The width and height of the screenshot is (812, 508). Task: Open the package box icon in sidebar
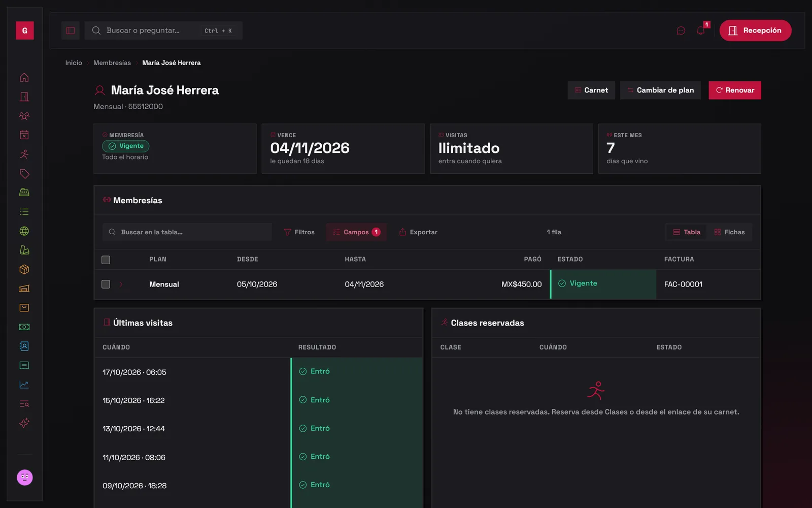(x=24, y=269)
